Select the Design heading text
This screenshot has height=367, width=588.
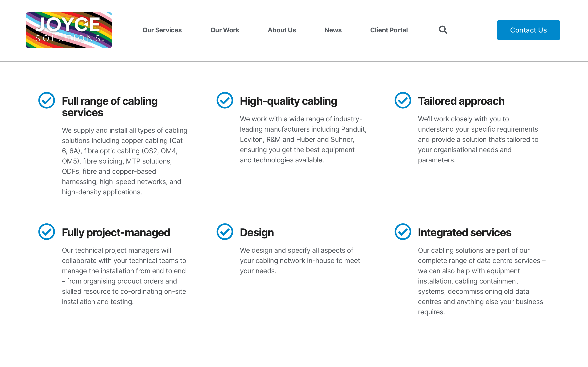[257, 233]
